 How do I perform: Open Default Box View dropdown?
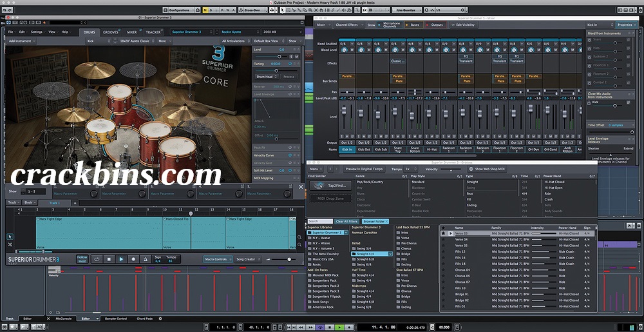point(268,41)
